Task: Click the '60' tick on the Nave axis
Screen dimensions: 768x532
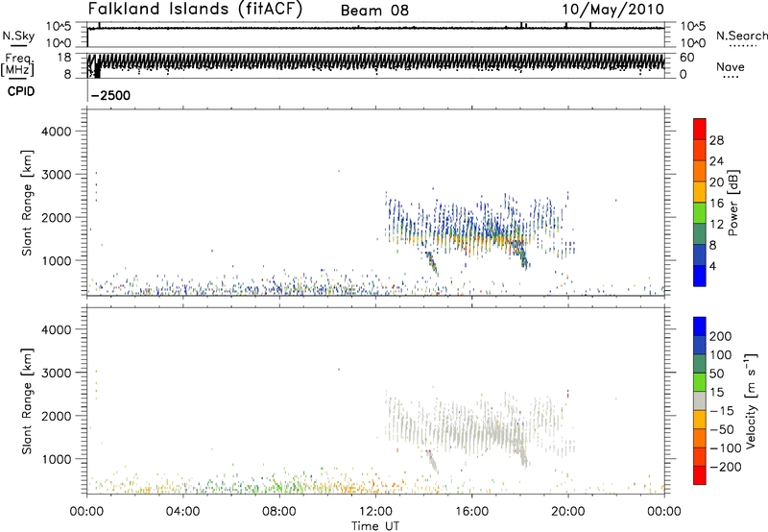Action: (686, 58)
